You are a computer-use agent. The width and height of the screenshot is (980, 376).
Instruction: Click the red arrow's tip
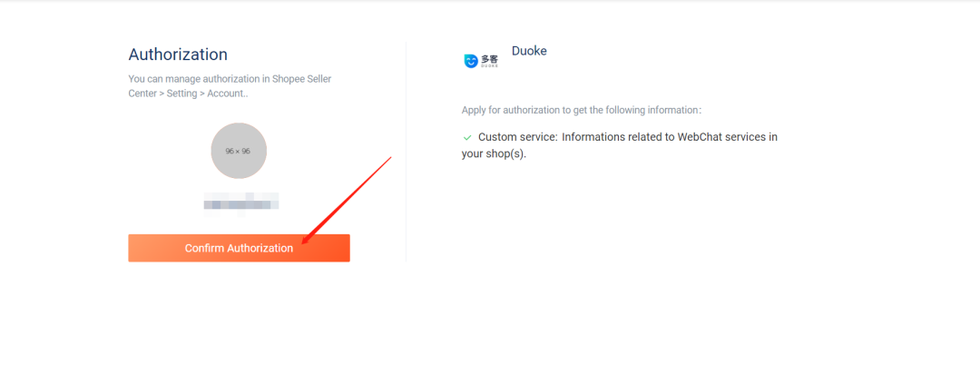point(303,243)
